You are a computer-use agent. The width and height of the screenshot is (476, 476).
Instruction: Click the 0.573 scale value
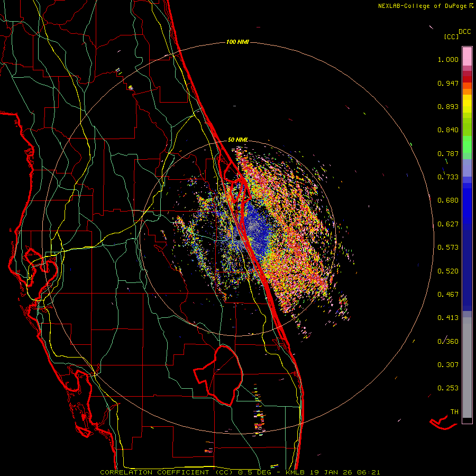tap(448, 248)
